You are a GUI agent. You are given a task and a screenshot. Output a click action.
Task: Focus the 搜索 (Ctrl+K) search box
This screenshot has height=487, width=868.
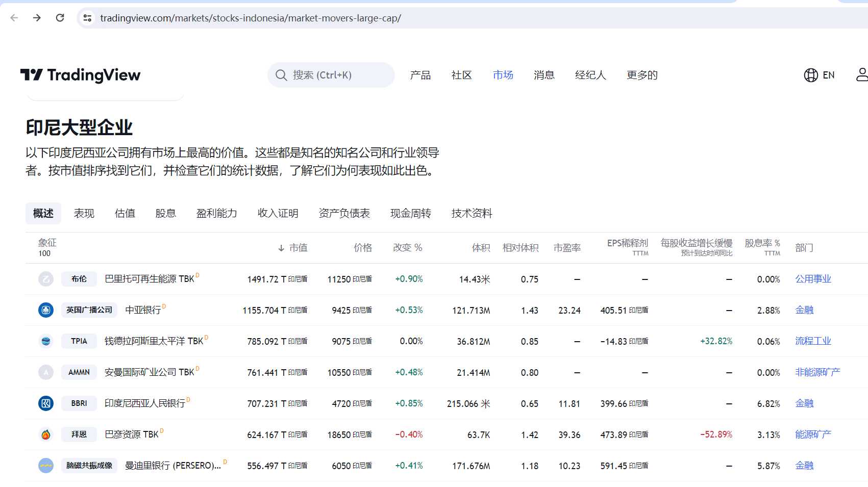pos(331,75)
